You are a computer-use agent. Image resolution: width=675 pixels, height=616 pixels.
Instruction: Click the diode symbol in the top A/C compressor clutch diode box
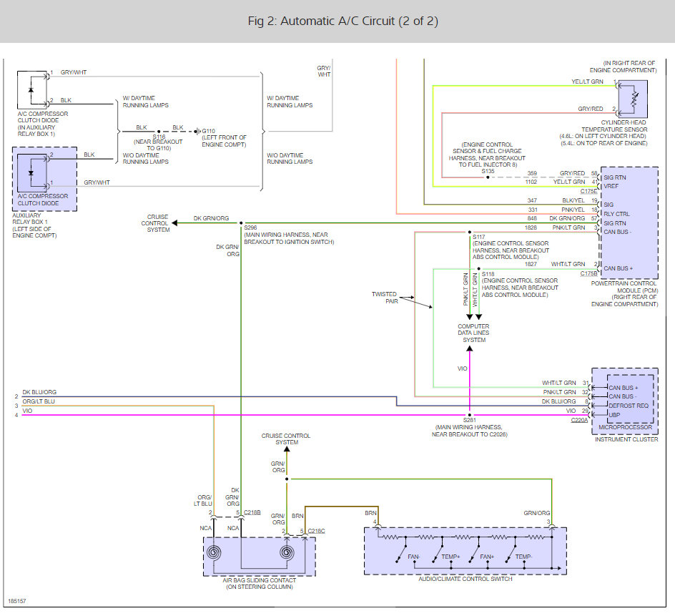pyautogui.click(x=31, y=90)
